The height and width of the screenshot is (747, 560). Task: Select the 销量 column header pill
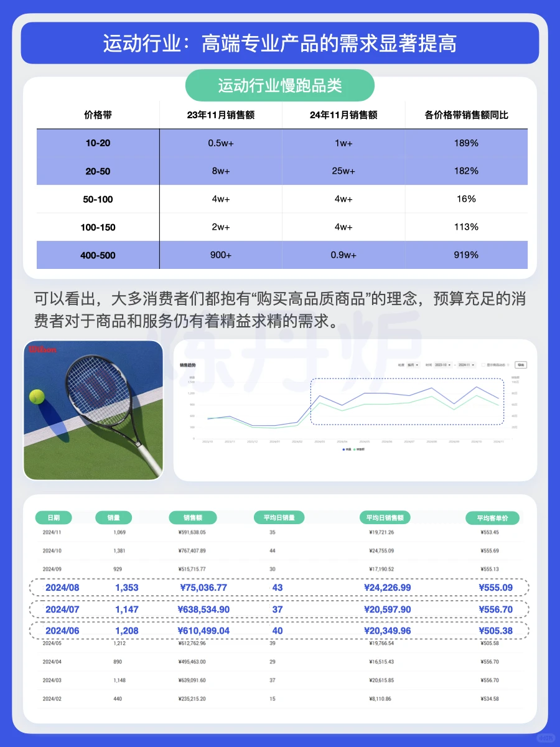112,517
